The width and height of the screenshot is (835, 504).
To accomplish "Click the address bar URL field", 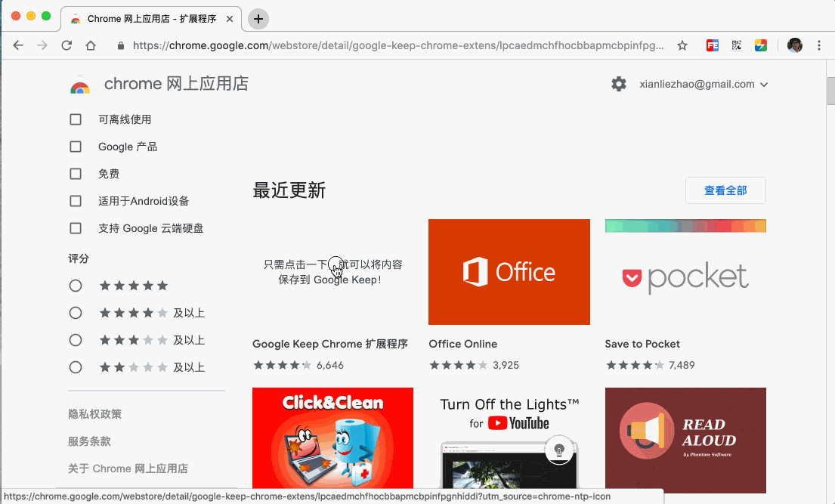I will click(x=398, y=45).
